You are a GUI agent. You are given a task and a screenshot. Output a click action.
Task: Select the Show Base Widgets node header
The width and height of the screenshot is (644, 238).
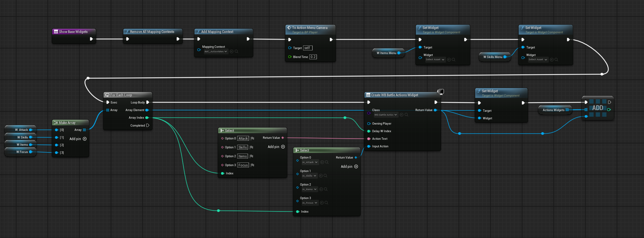point(73,32)
